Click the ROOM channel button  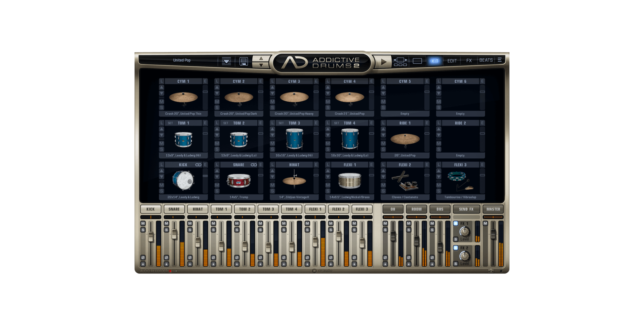click(x=416, y=209)
